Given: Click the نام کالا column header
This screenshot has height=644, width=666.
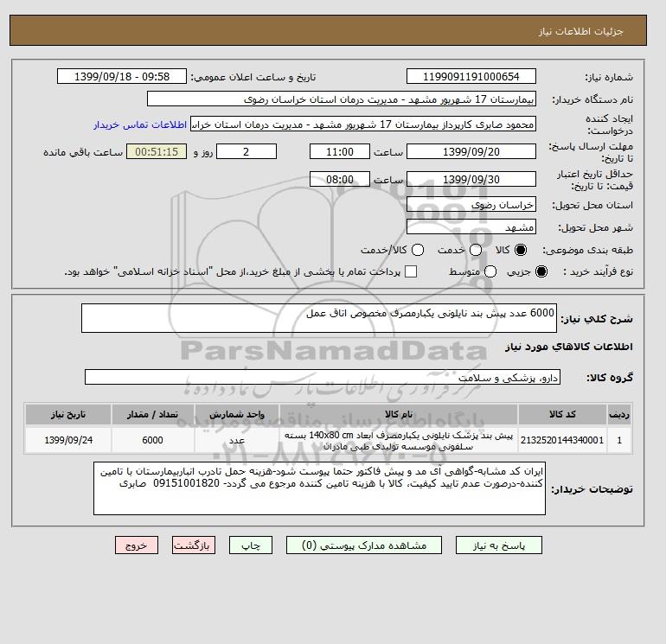Looking at the screenshot, I should [x=399, y=414].
